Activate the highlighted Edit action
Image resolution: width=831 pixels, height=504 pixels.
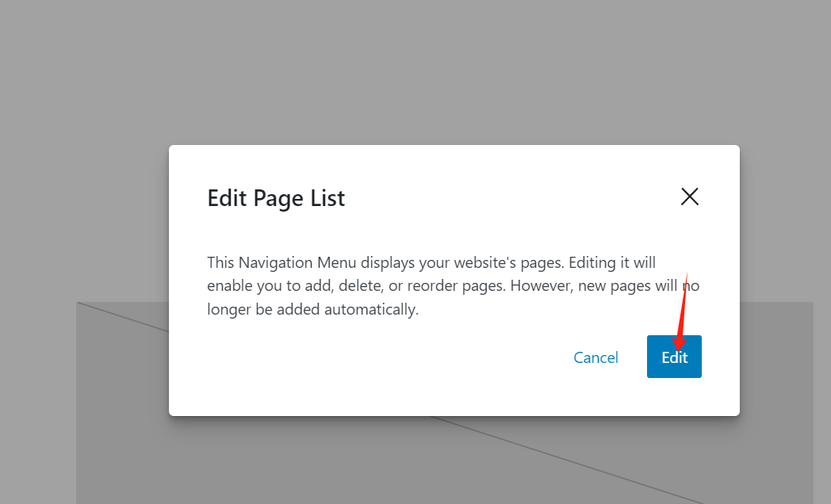674,357
